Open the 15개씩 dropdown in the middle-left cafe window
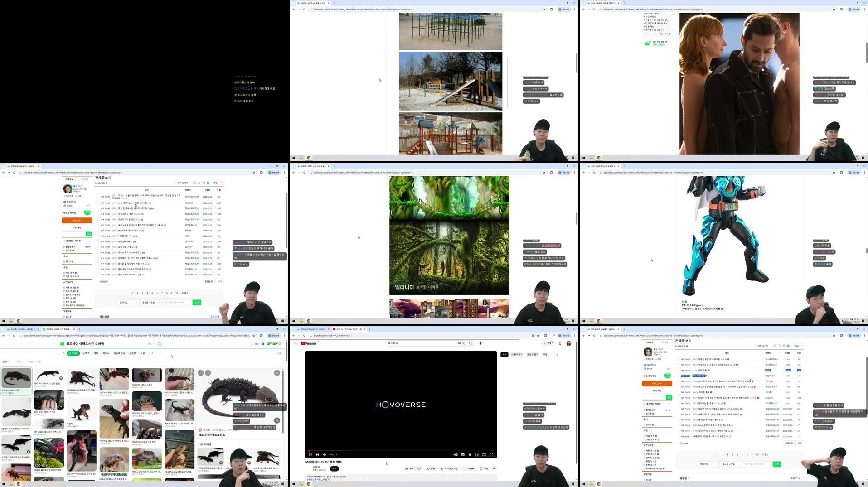Image resolution: width=868 pixels, height=487 pixels. click(x=218, y=183)
